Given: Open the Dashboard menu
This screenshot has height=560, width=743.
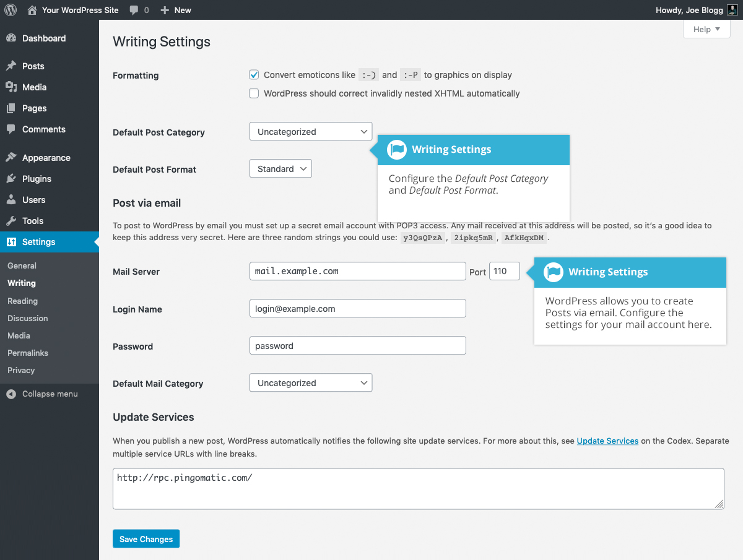Looking at the screenshot, I should click(50, 38).
